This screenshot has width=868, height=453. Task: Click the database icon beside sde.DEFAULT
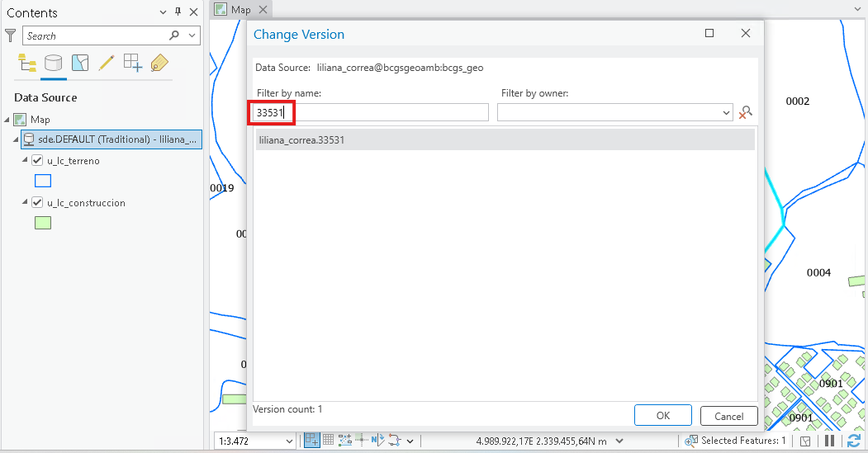click(x=30, y=139)
